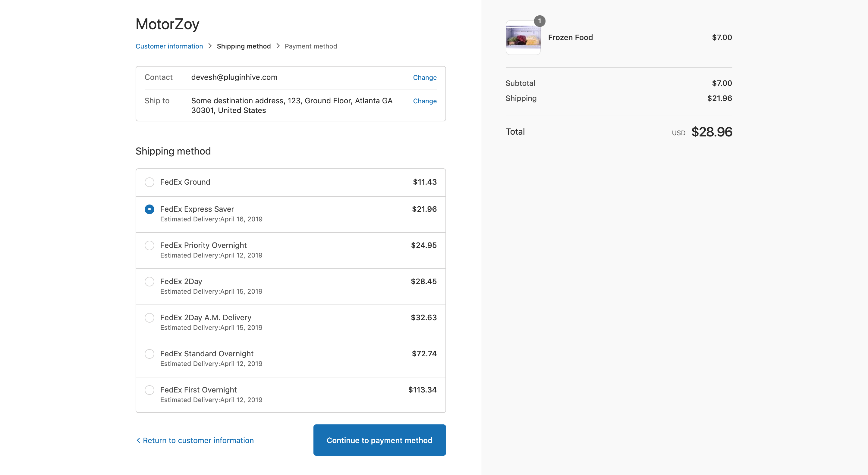Change the contact email
The height and width of the screenshot is (475, 868).
point(425,77)
